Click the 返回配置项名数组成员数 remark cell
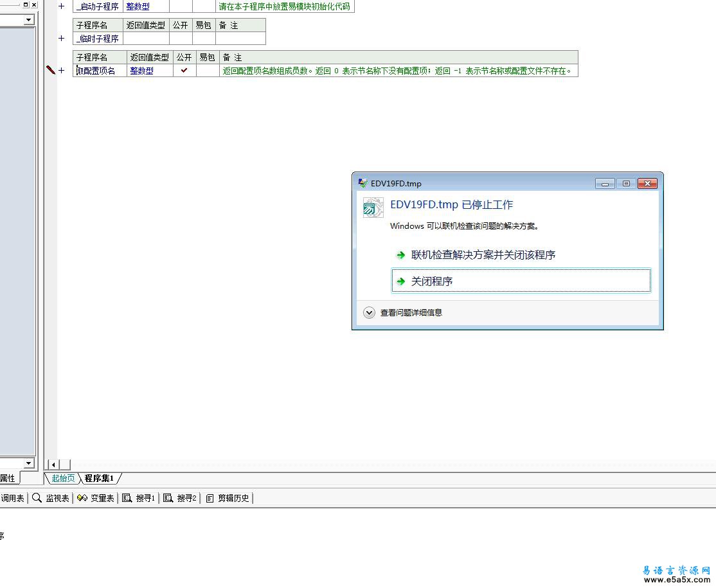 tap(398, 70)
